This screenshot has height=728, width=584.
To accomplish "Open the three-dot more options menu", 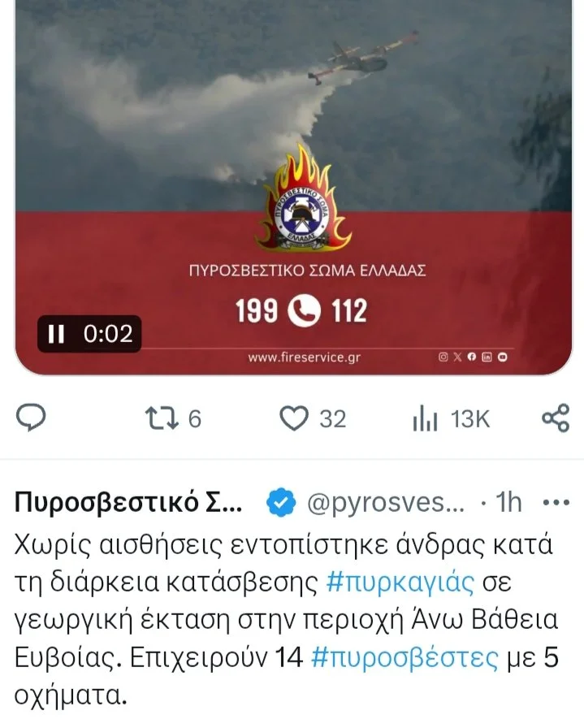I will pos(556,502).
